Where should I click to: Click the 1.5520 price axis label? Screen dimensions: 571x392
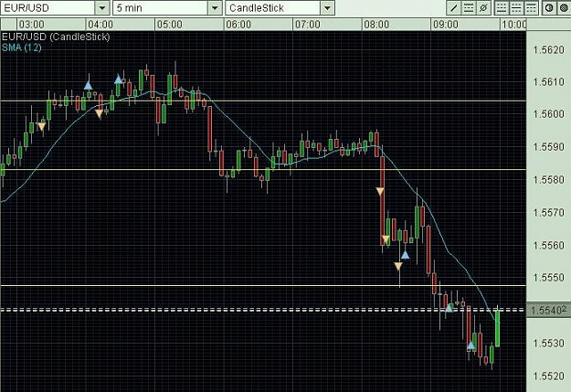pos(549,376)
